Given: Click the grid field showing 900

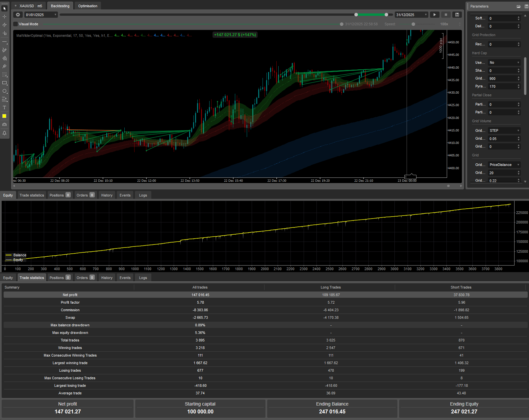Looking at the screenshot, I should coord(503,79).
